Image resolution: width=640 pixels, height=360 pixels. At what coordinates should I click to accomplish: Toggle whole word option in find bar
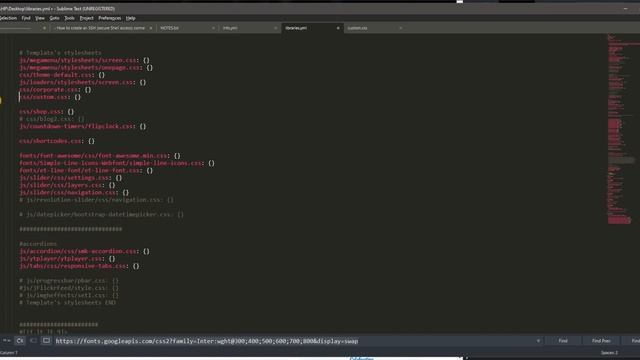pos(7,340)
